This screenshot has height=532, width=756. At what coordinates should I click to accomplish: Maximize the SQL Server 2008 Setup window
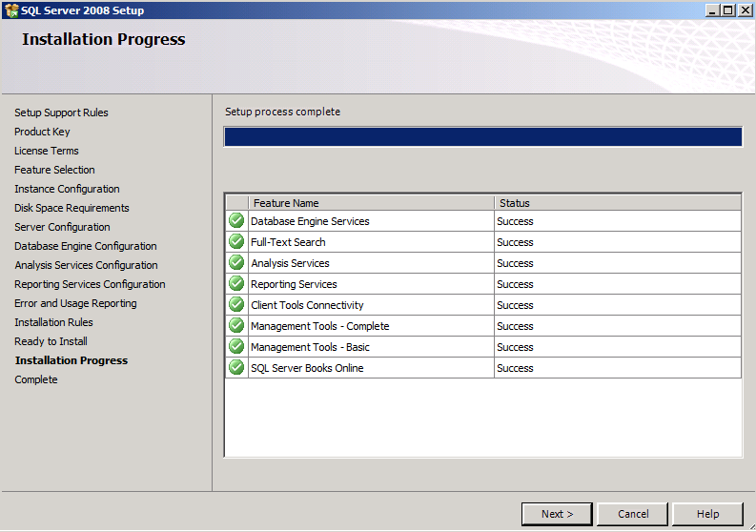pos(728,10)
